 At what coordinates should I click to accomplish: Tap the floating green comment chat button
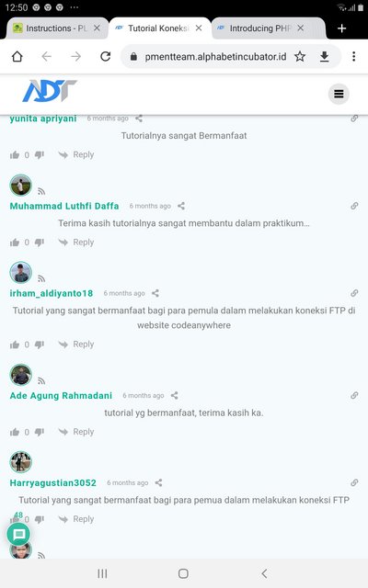point(18,534)
